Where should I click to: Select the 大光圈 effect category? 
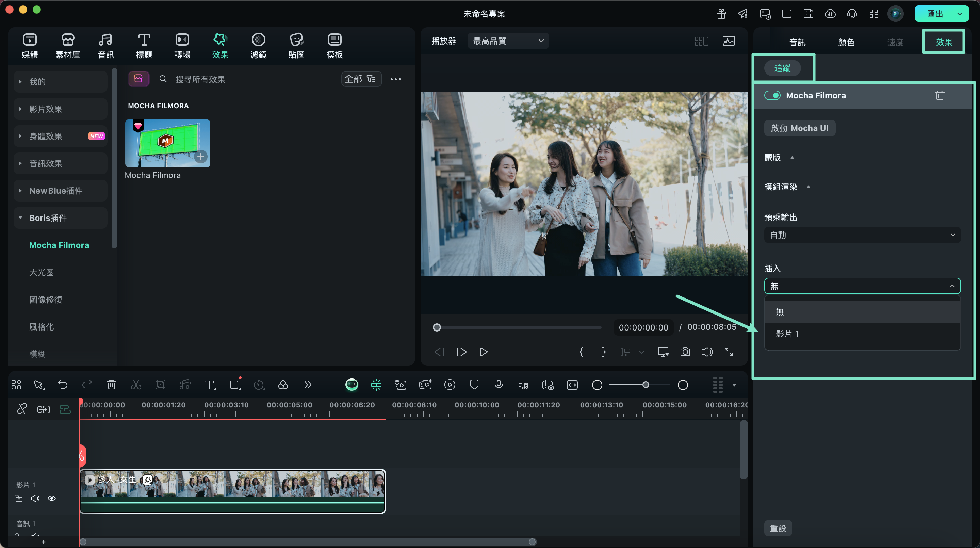coord(42,272)
